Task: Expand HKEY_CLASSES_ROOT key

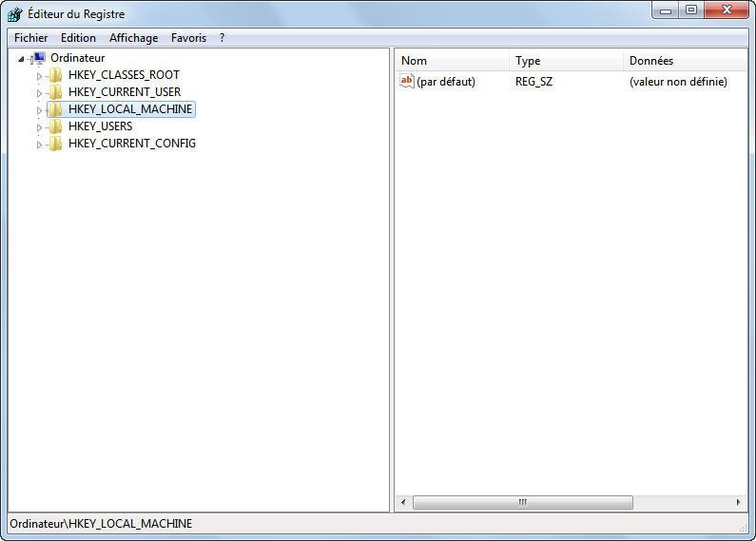Action: tap(39, 76)
